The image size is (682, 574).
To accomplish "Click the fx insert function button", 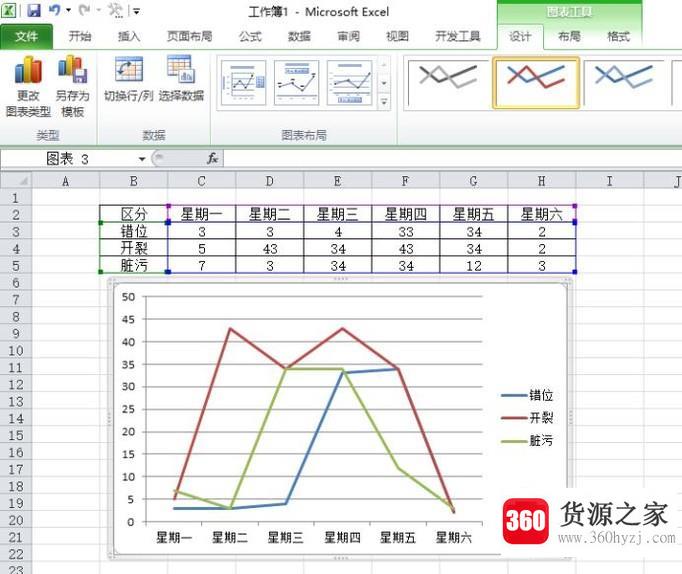I will pos(212,159).
